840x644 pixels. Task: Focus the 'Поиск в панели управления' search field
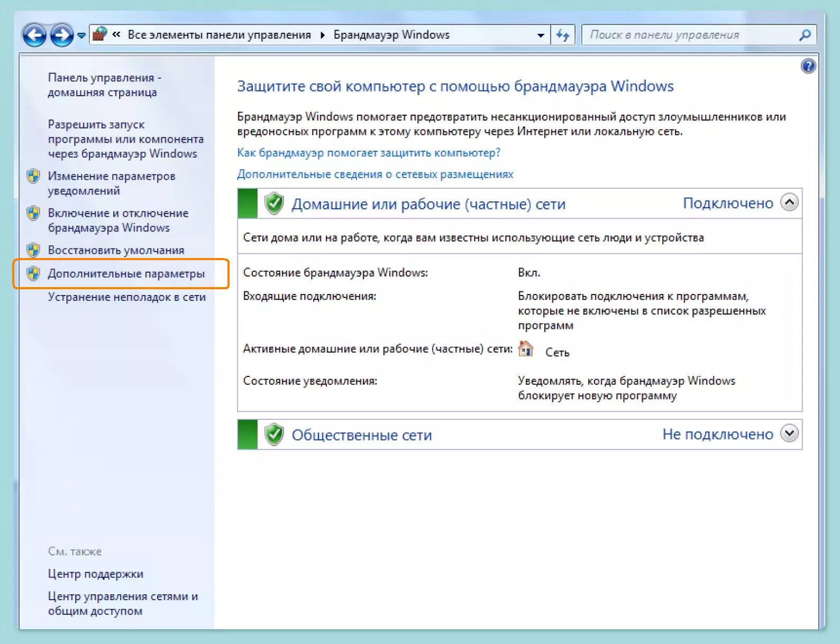pos(699,35)
